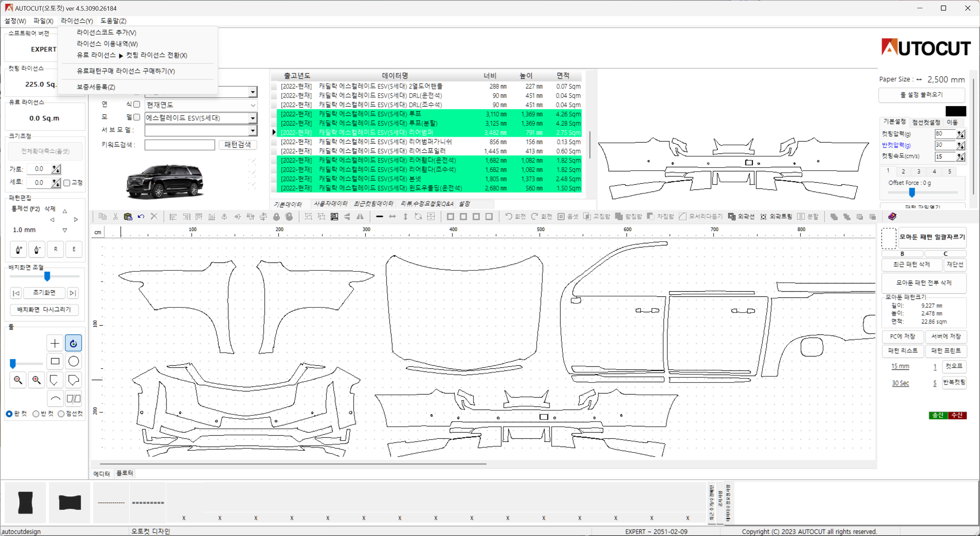The height and width of the screenshot is (536, 980).
Task: Open the 에스컬레이드 ESV(5세대) model dropdown
Action: [253, 118]
